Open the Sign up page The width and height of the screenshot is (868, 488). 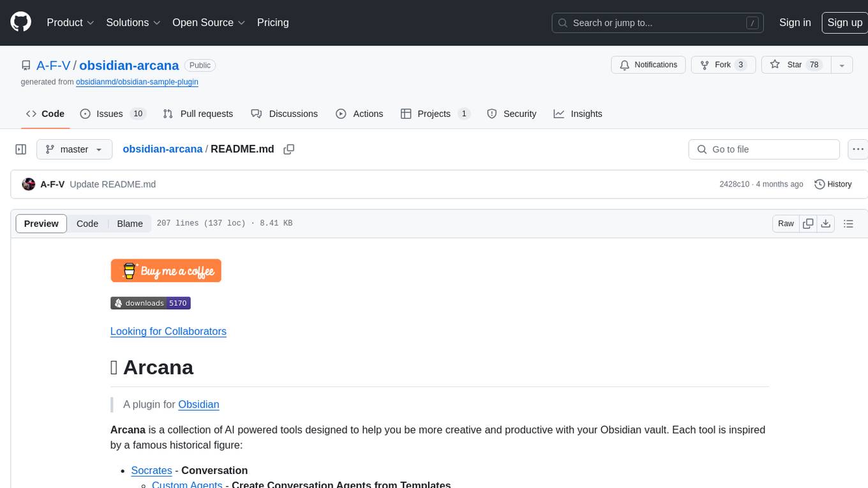click(844, 22)
